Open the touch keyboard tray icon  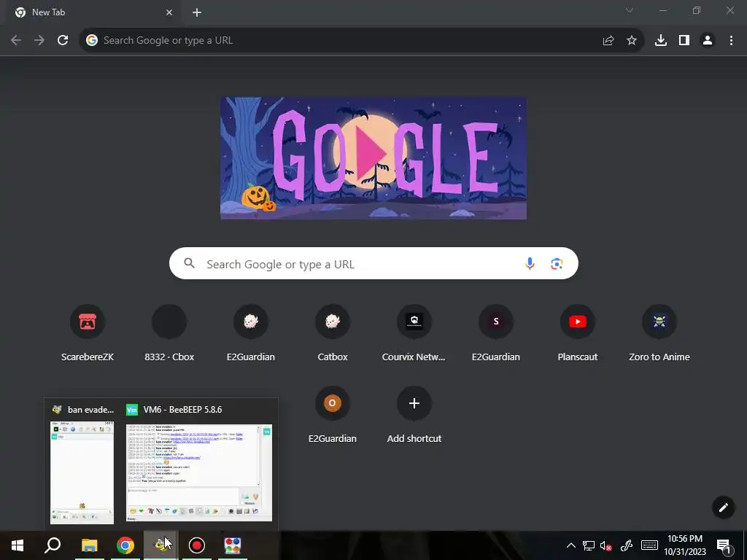649,545
